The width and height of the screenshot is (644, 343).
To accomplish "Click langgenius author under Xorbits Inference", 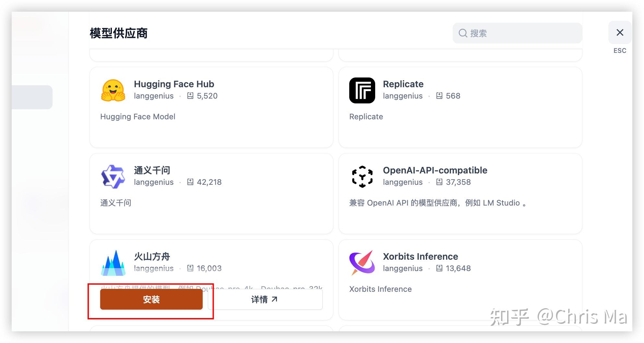I will coord(403,268).
